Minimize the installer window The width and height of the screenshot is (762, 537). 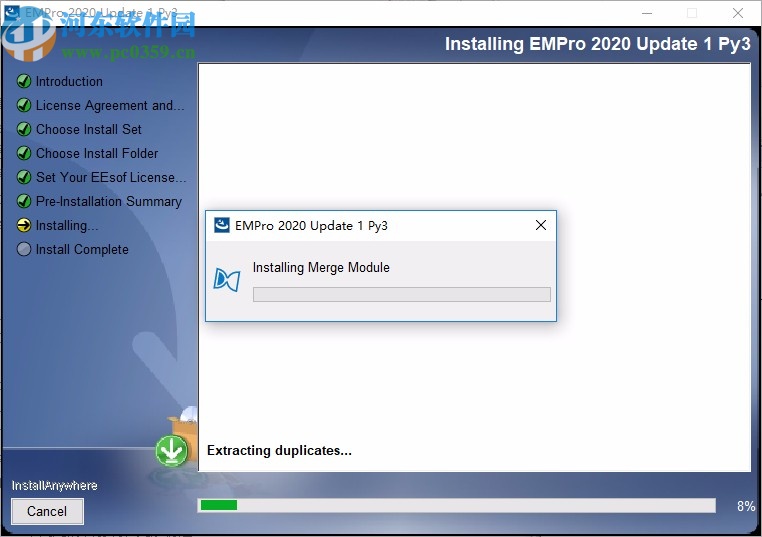pyautogui.click(x=647, y=13)
